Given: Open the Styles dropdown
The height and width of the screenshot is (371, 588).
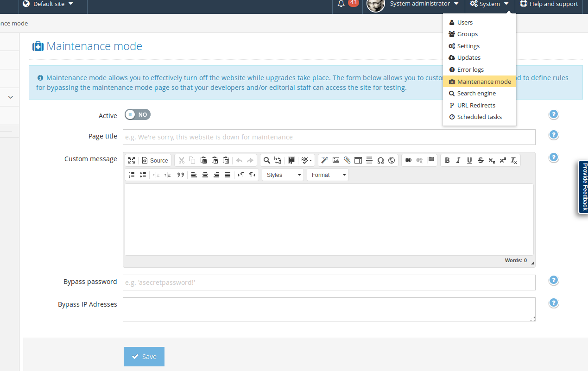Looking at the screenshot, I should pyautogui.click(x=283, y=175).
